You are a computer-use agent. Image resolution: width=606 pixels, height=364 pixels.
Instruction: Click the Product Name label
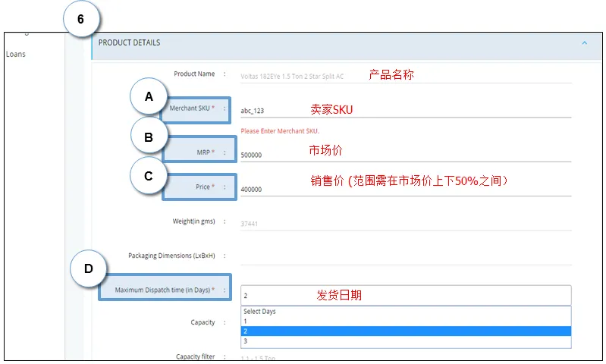point(194,74)
